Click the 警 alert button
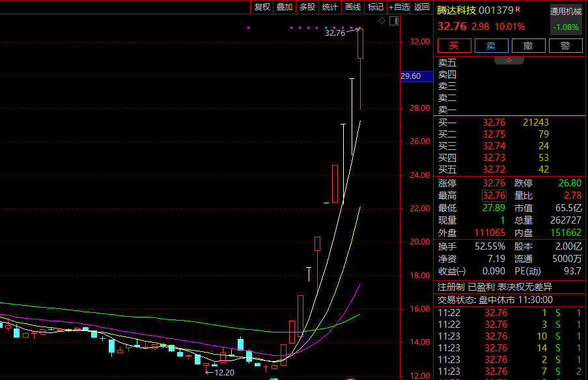This screenshot has height=380, width=588. [x=565, y=46]
